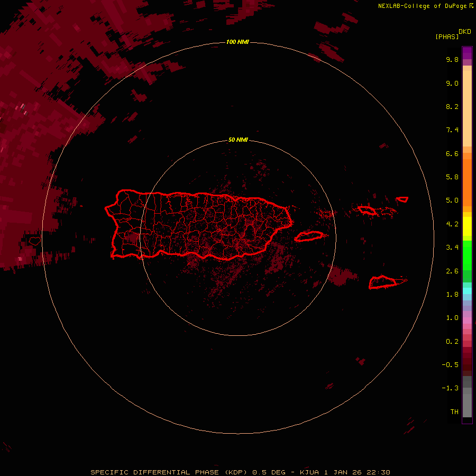Click the yellow segment of the colorbar
476x476 pixels.
[467, 226]
